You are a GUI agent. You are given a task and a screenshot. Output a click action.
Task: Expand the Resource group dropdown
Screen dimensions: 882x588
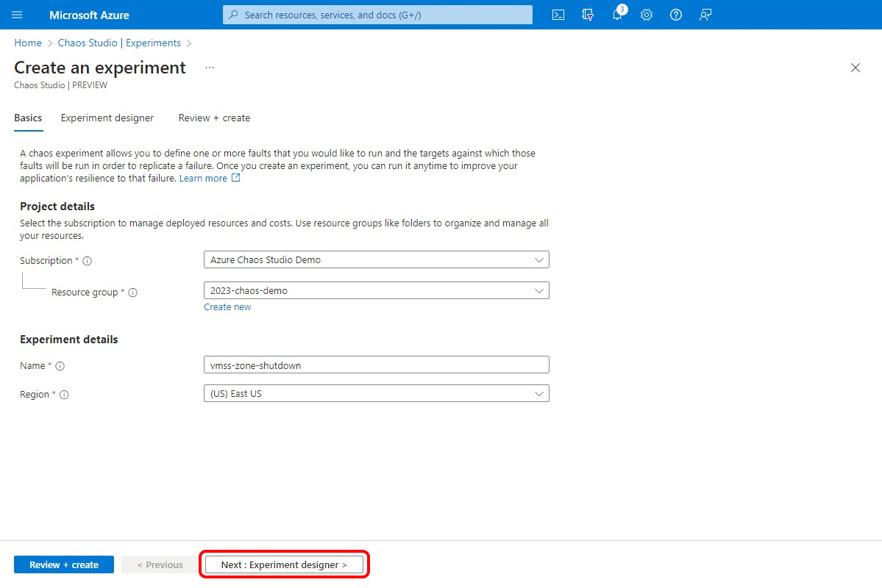pyautogui.click(x=377, y=290)
